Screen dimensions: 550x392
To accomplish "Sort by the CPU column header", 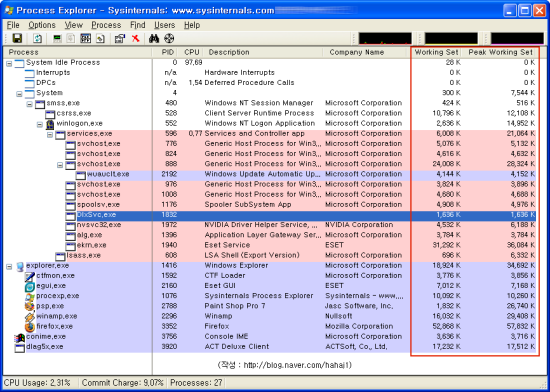I will 192,52.
